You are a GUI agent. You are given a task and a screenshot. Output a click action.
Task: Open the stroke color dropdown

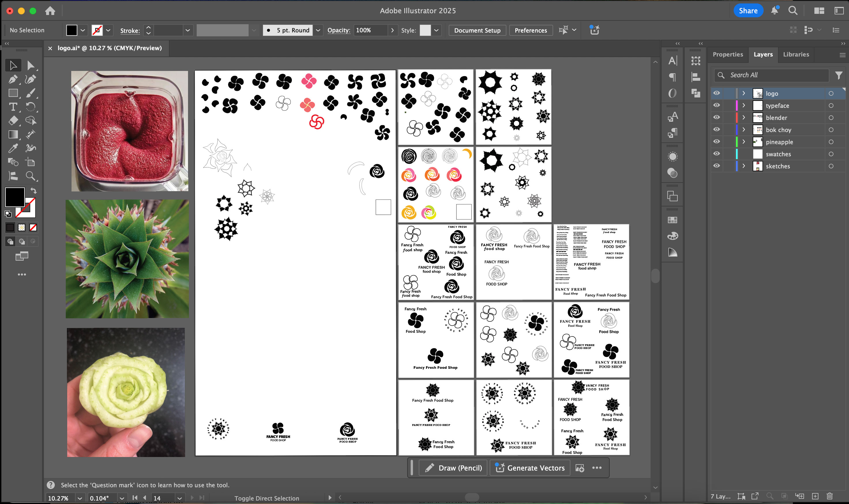108,30
